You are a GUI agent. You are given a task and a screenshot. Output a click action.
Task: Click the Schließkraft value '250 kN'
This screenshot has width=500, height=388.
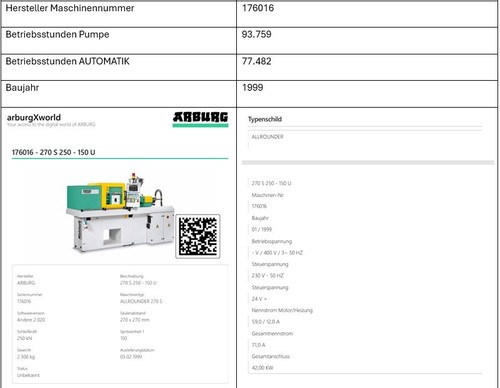24,338
